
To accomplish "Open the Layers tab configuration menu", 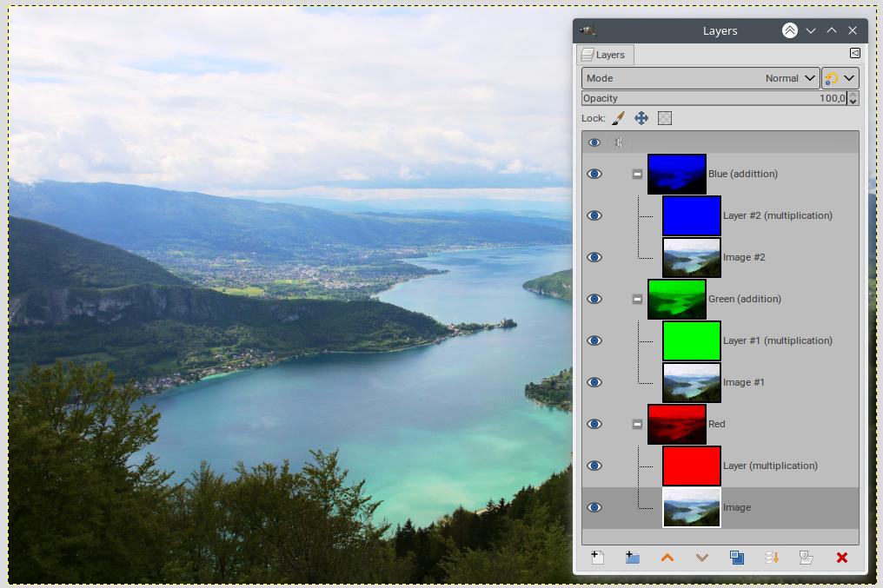I will click(x=855, y=53).
